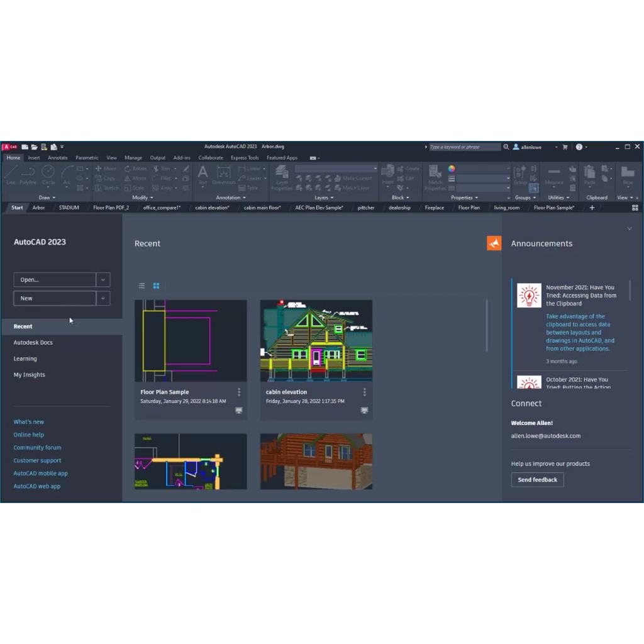The image size is (644, 644).
Task: Click the Recent files vertical scrollbar
Action: click(x=487, y=325)
